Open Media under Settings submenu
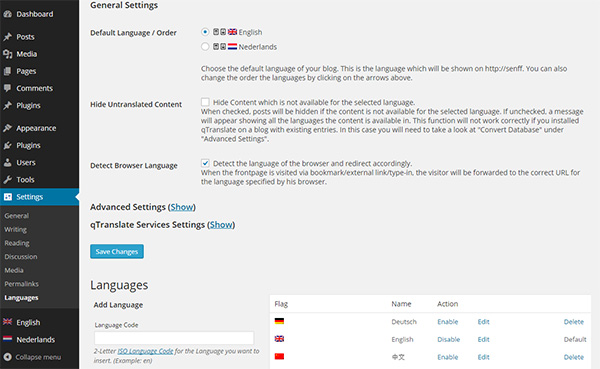 (x=14, y=270)
